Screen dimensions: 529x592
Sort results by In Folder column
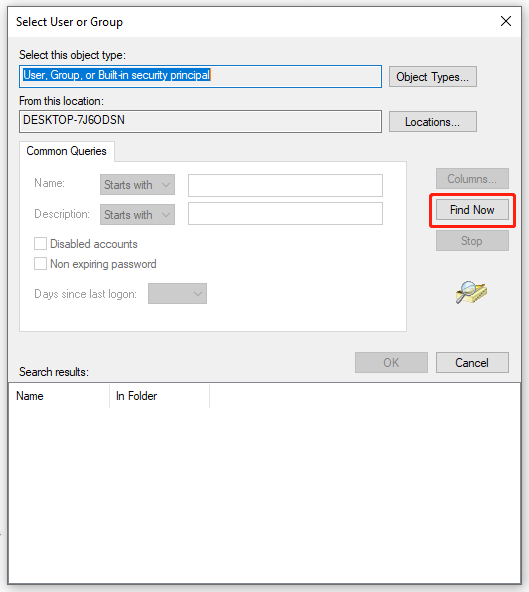coord(159,396)
